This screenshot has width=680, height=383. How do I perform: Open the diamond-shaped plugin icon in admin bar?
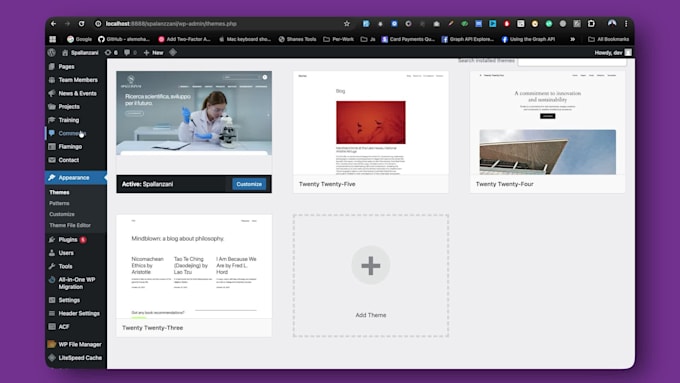[x=173, y=52]
